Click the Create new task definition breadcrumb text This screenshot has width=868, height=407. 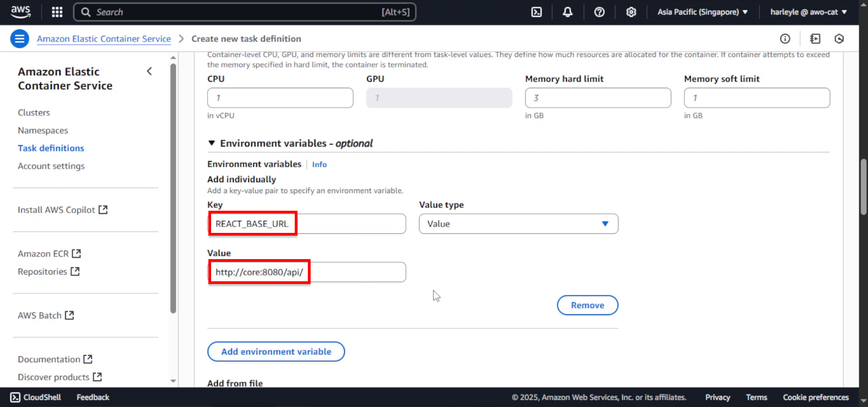246,39
